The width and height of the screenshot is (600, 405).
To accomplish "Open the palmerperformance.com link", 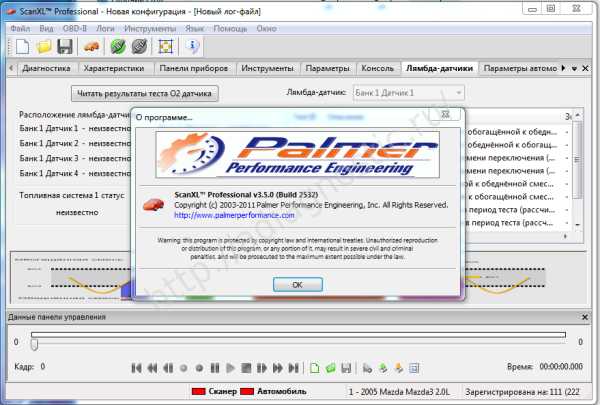I will click(234, 215).
